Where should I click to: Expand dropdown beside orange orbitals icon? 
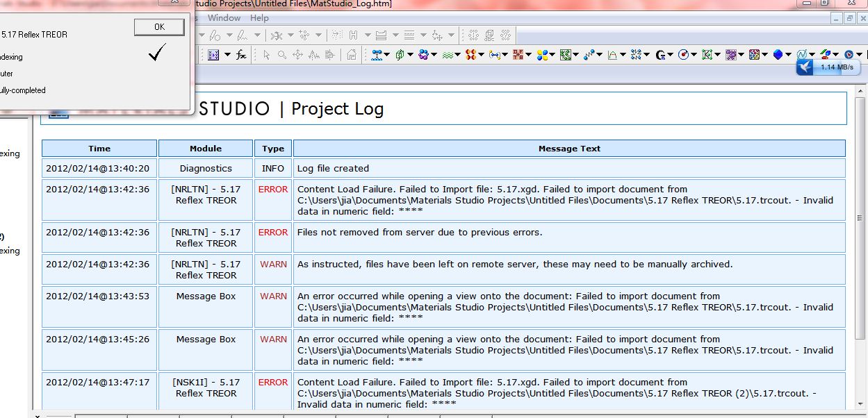tap(481, 55)
